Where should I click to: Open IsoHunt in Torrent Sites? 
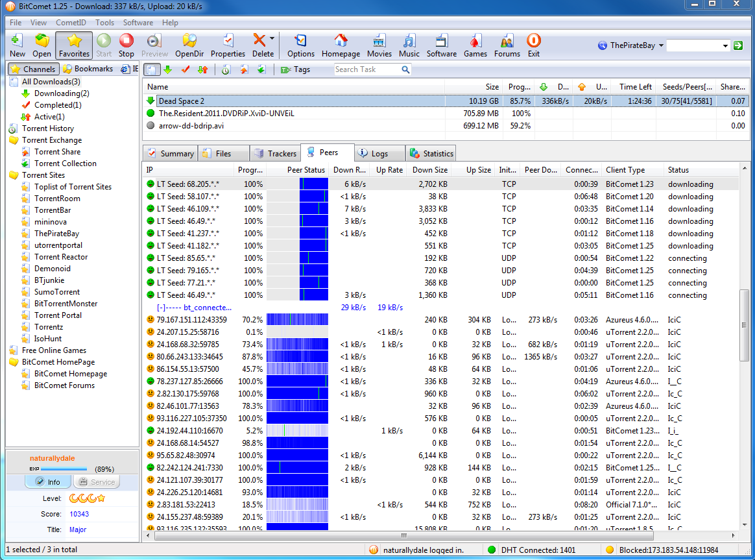(x=47, y=339)
